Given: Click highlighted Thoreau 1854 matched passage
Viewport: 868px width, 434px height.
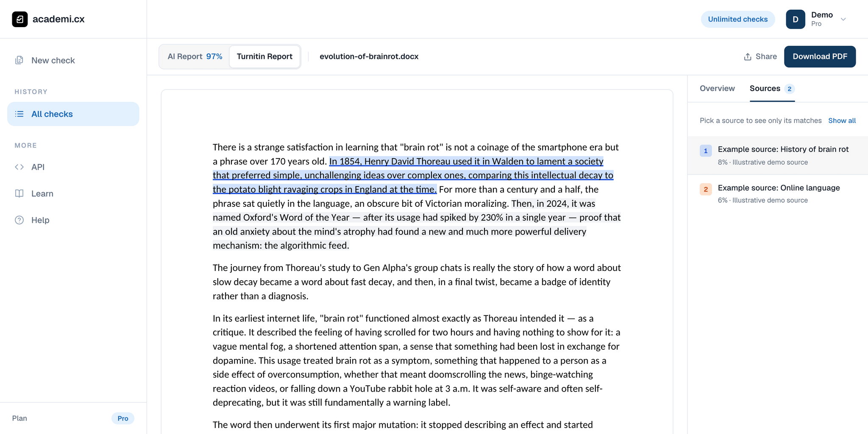Looking at the screenshot, I should (413, 175).
